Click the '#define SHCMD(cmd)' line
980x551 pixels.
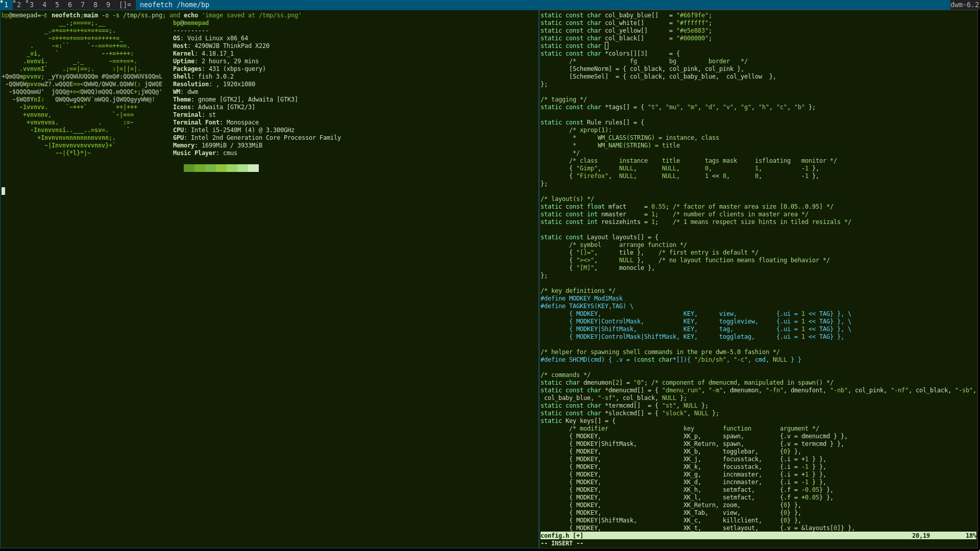[671, 360]
